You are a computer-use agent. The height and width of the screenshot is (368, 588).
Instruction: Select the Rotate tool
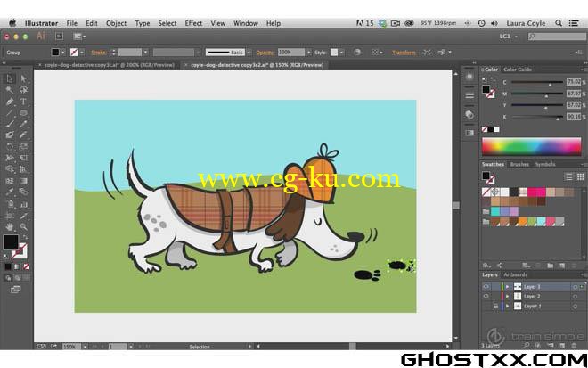click(x=10, y=147)
